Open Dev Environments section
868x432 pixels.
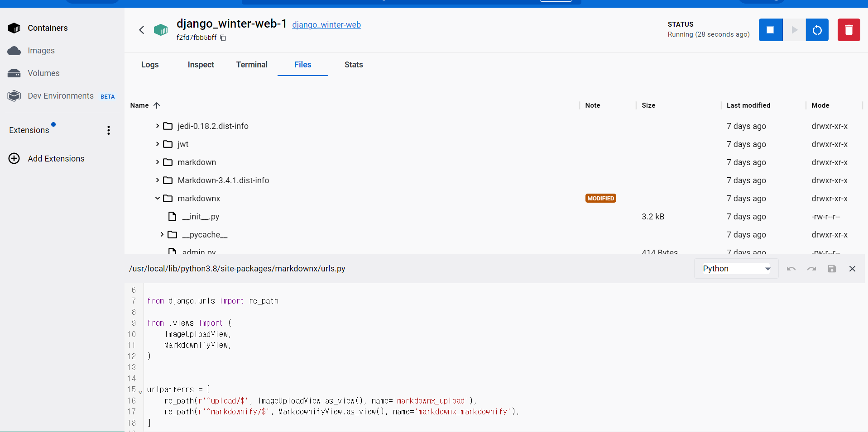pos(61,96)
